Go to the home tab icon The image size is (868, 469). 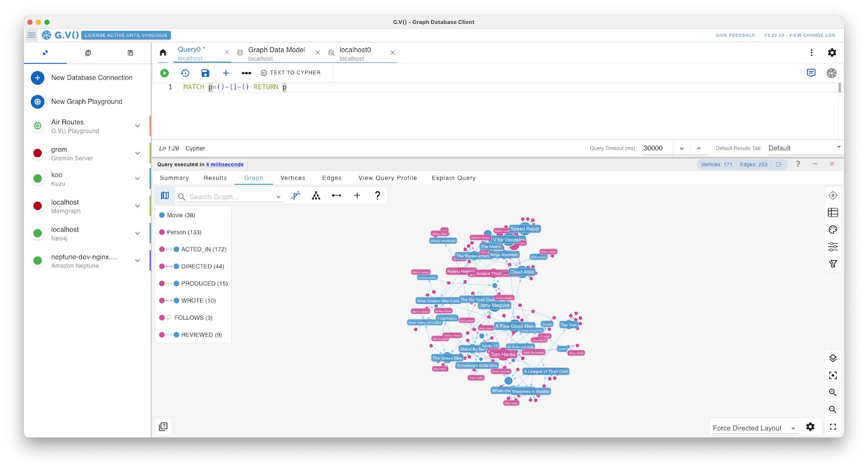[163, 53]
